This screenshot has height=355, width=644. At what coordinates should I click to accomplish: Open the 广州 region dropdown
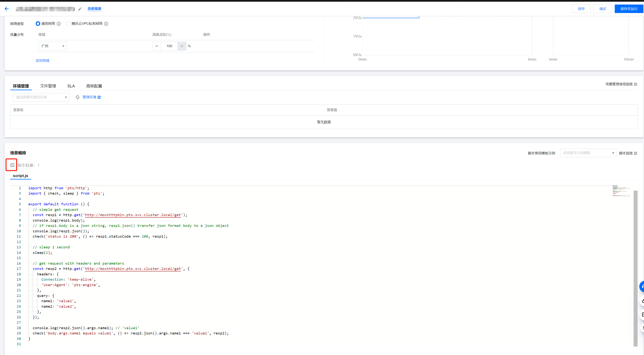(x=52, y=46)
